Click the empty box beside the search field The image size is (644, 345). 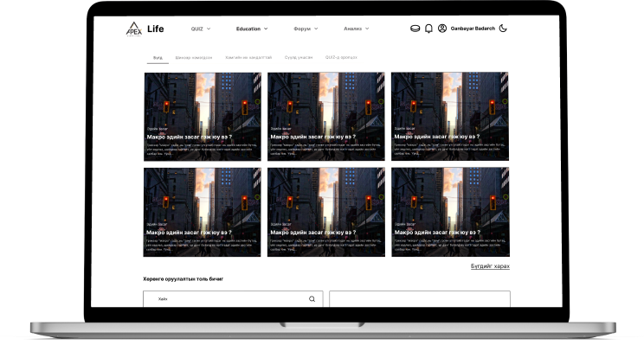pyautogui.click(x=420, y=299)
